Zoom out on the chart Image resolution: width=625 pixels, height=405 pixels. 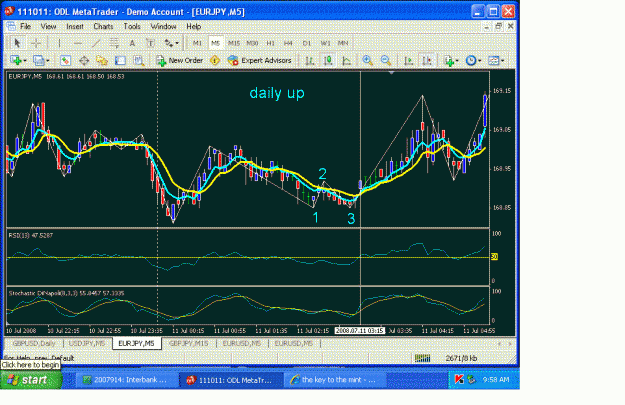385,61
